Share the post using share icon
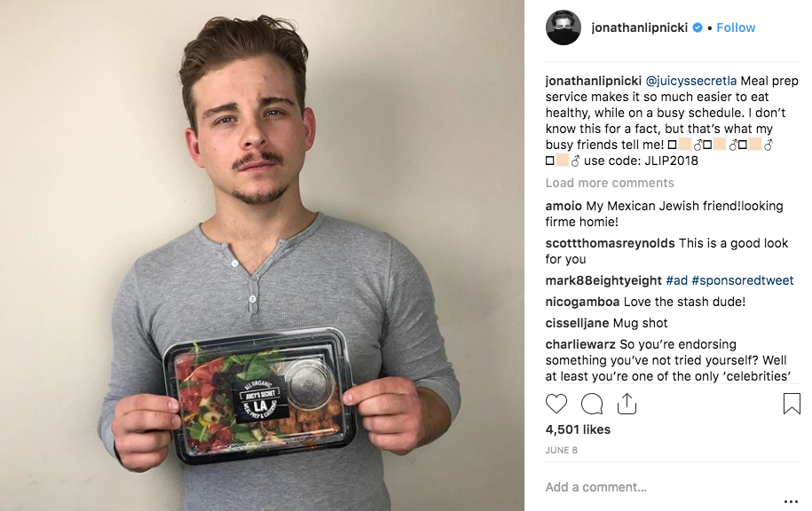812x511 pixels. click(627, 404)
